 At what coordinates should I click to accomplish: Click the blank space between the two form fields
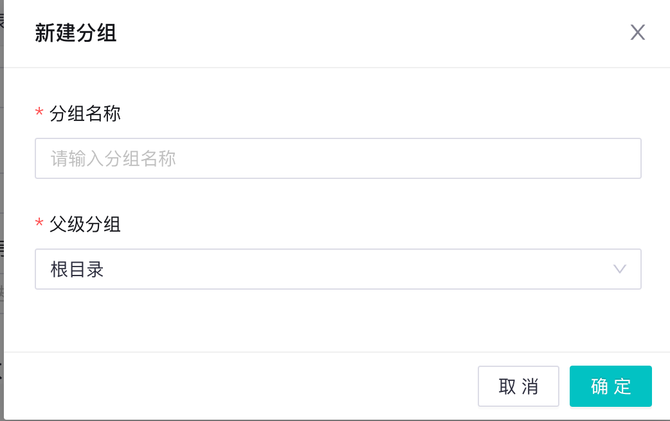(x=337, y=196)
